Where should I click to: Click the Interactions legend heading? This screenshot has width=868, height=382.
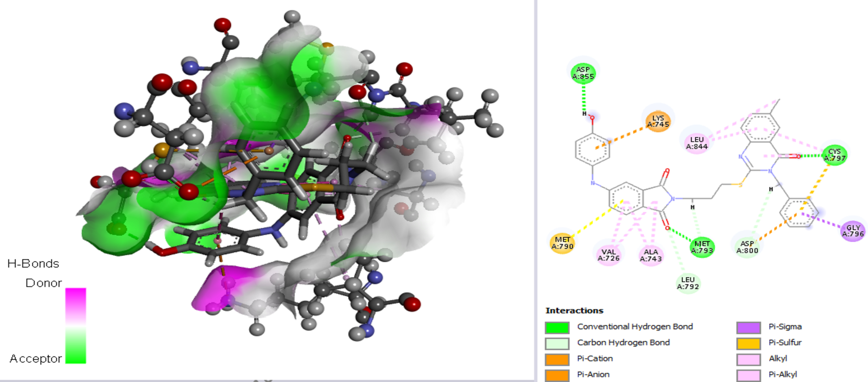click(x=574, y=311)
